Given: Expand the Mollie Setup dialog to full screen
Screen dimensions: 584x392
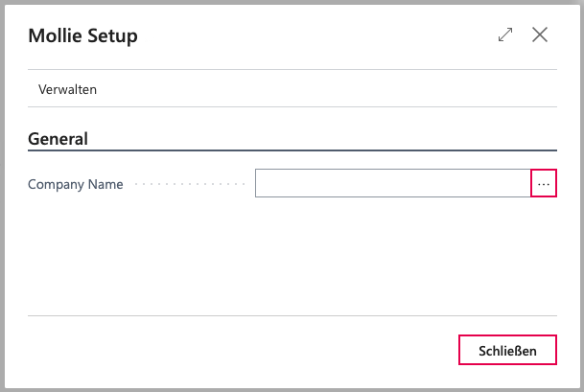Looking at the screenshot, I should pyautogui.click(x=505, y=35).
